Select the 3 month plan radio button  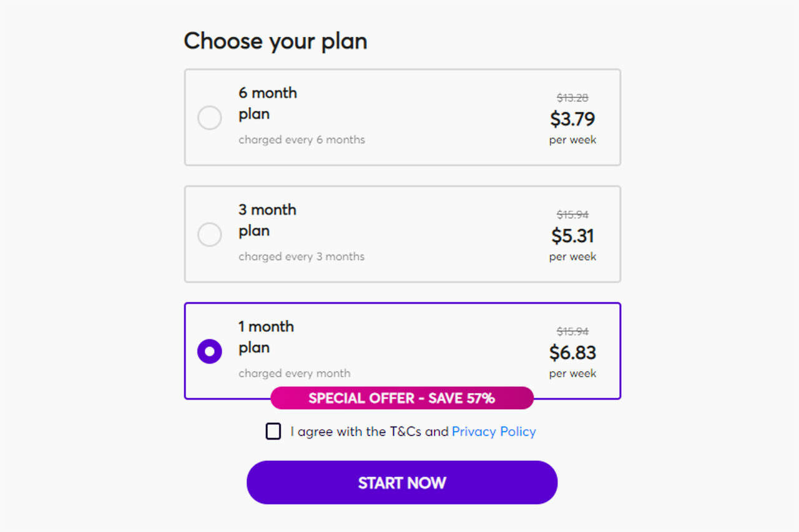[210, 235]
